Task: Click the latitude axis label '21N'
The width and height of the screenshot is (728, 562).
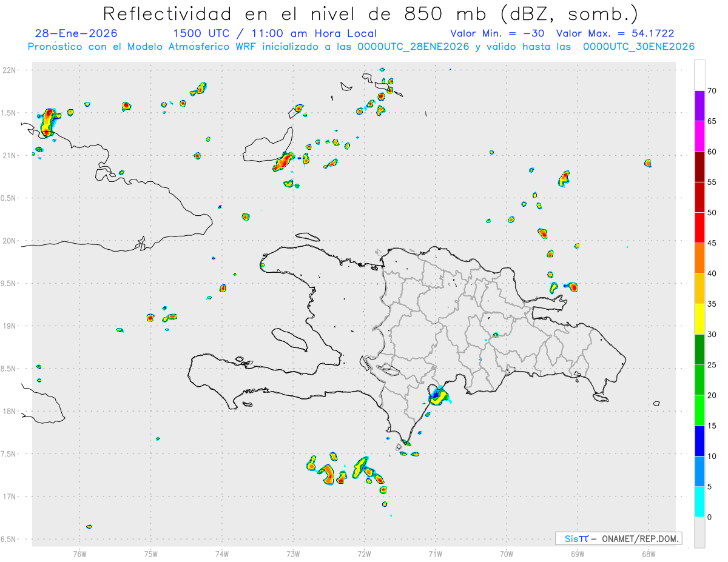Action: (x=10, y=155)
